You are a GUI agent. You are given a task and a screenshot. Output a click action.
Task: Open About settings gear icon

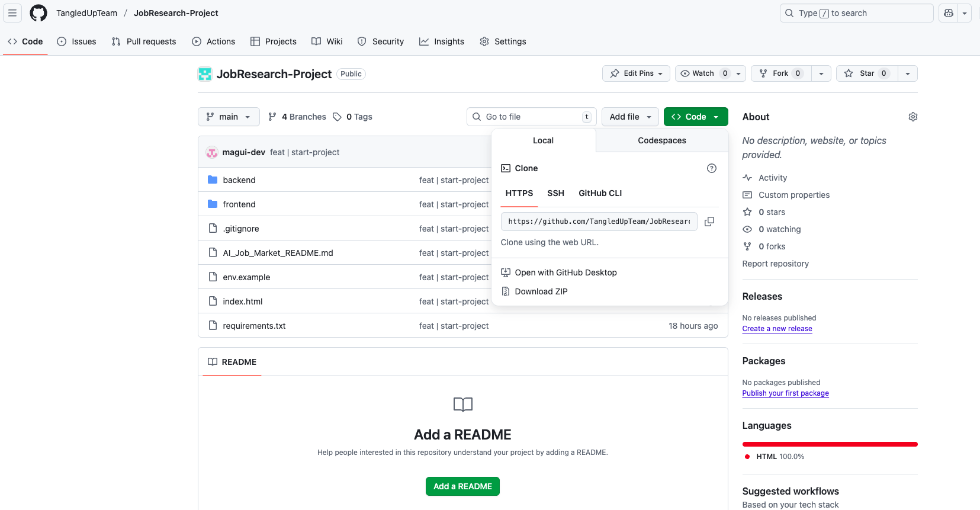pos(913,117)
